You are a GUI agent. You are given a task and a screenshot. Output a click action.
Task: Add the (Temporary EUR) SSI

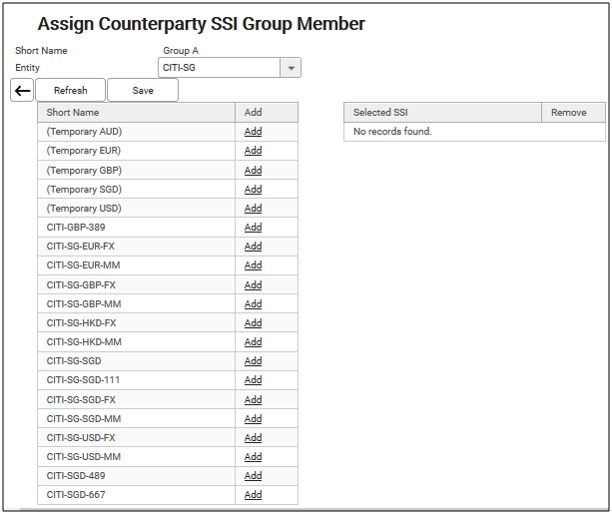253,151
